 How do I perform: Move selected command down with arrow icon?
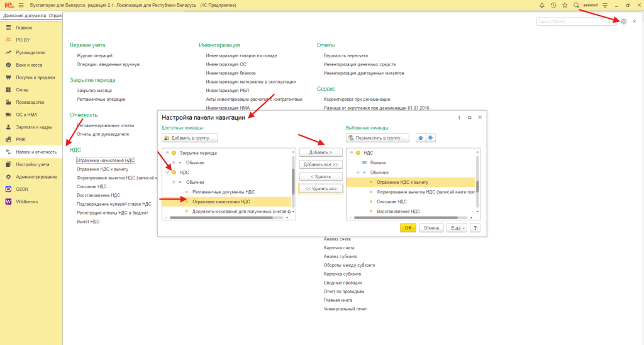coord(430,138)
